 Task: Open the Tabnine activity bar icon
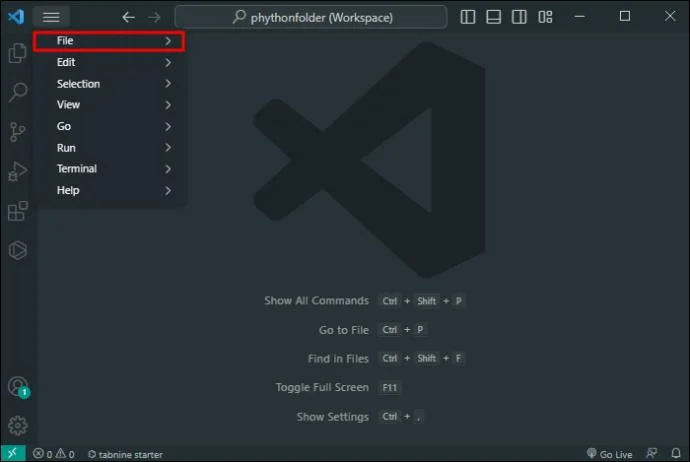coord(18,250)
